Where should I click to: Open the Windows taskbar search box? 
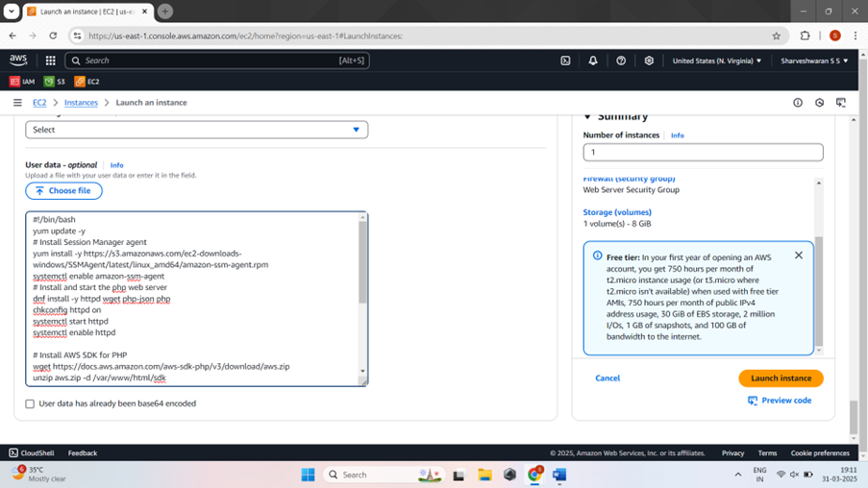384,475
